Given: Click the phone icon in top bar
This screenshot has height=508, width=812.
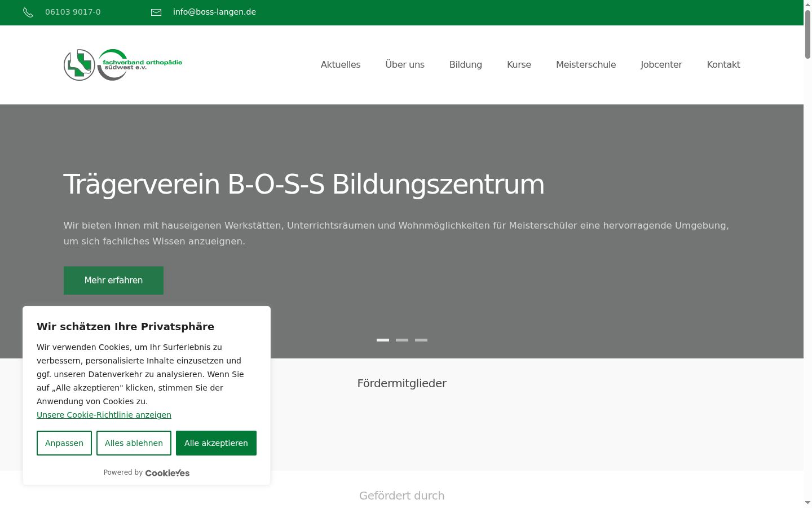Looking at the screenshot, I should tap(28, 12).
